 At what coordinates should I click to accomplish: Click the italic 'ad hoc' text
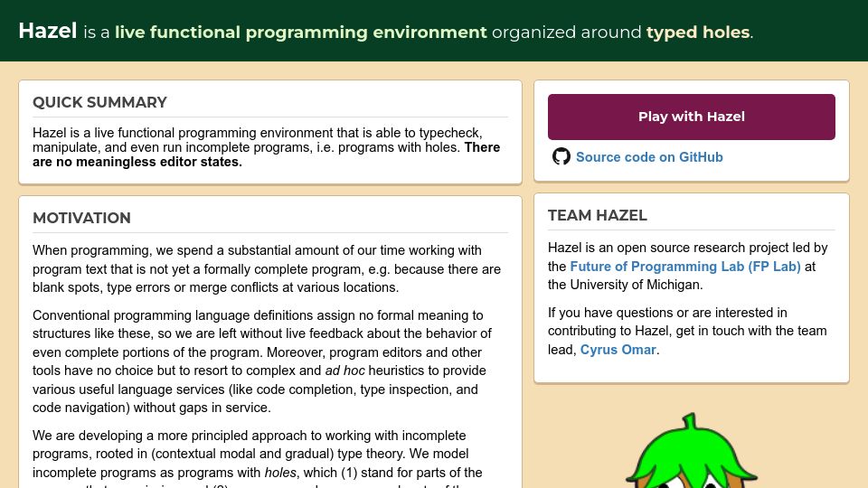point(344,371)
